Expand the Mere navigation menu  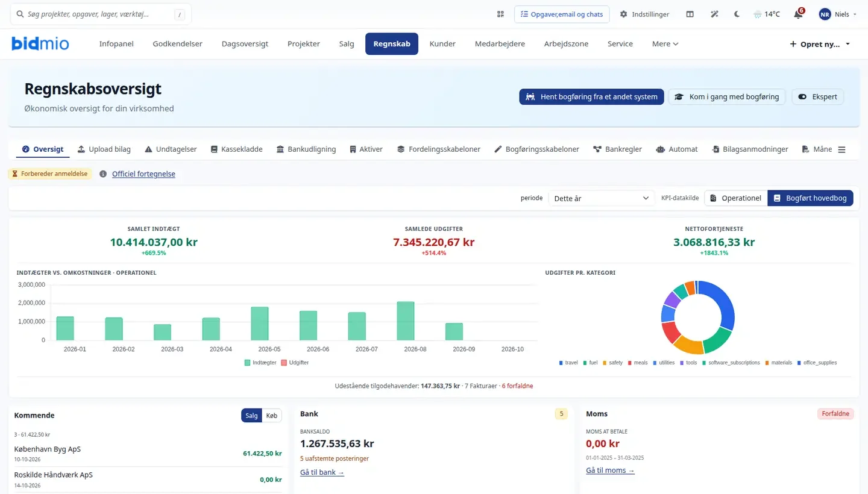665,43
